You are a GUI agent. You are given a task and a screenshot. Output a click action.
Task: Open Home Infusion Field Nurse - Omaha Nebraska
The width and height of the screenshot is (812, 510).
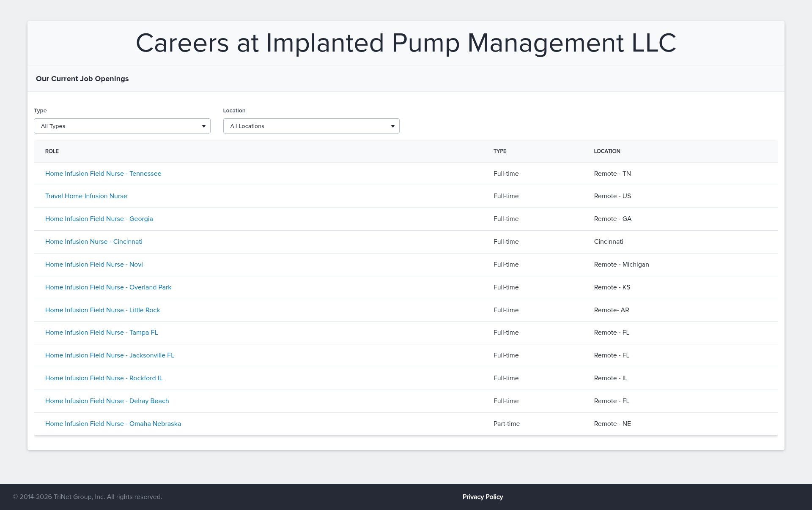[113, 424]
